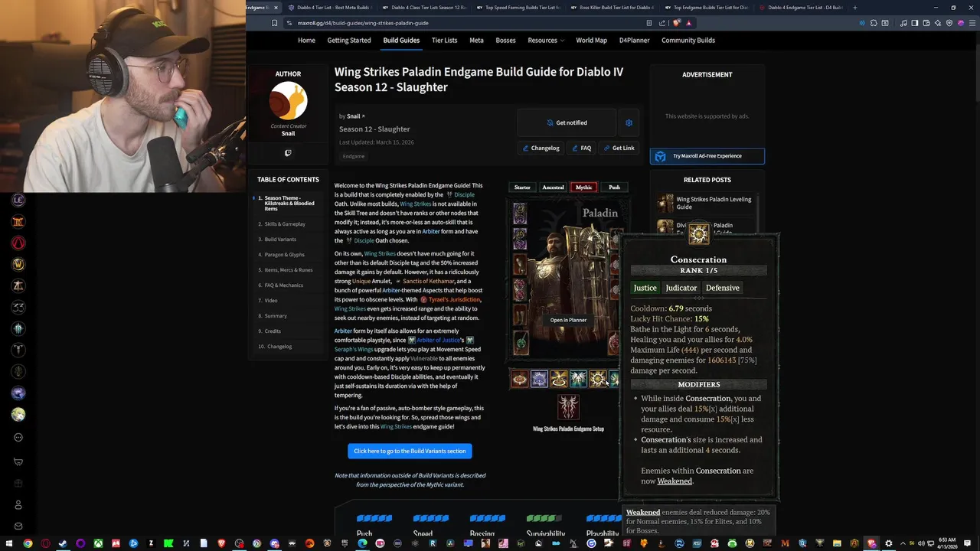
Task: Select the Ancestral build variant
Action: click(553, 187)
